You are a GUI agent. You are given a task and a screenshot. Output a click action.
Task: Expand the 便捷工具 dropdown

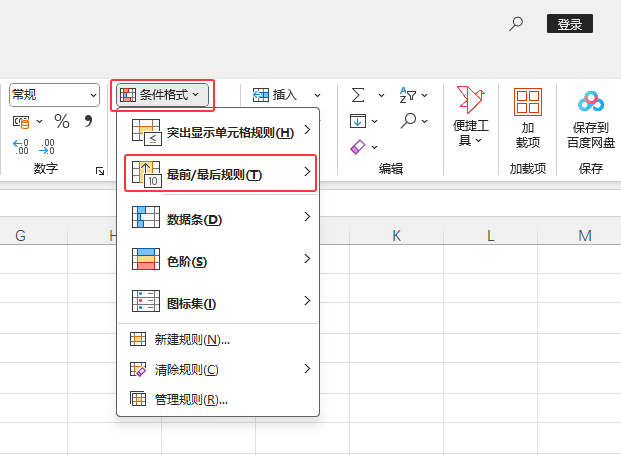[470, 117]
